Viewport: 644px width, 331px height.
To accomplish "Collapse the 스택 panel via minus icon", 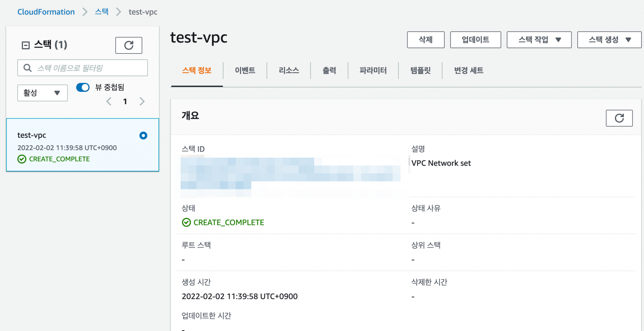I will (26, 45).
